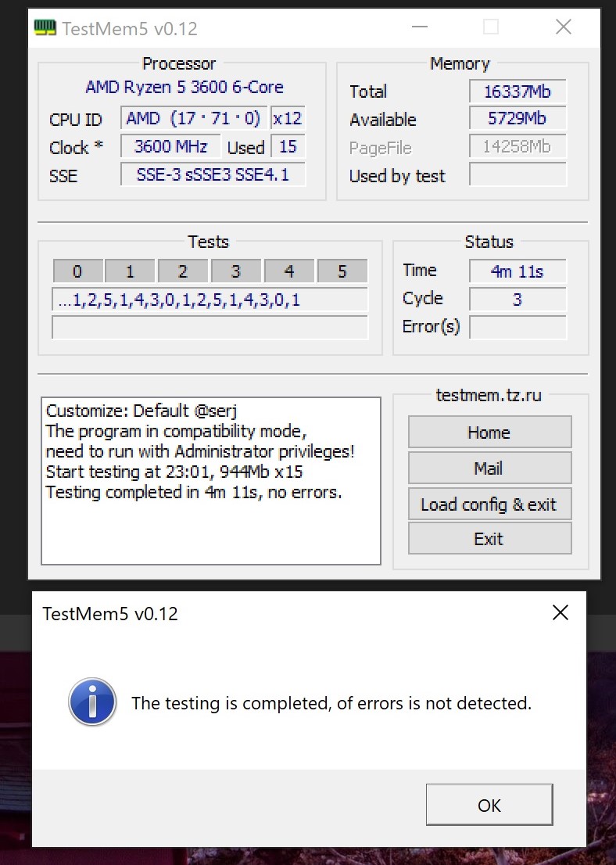Click the Available memory value 5729Mb

pyautogui.click(x=518, y=118)
